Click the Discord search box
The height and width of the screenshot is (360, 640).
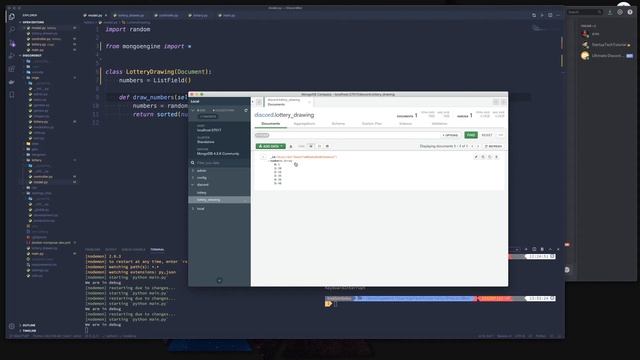pos(584,12)
